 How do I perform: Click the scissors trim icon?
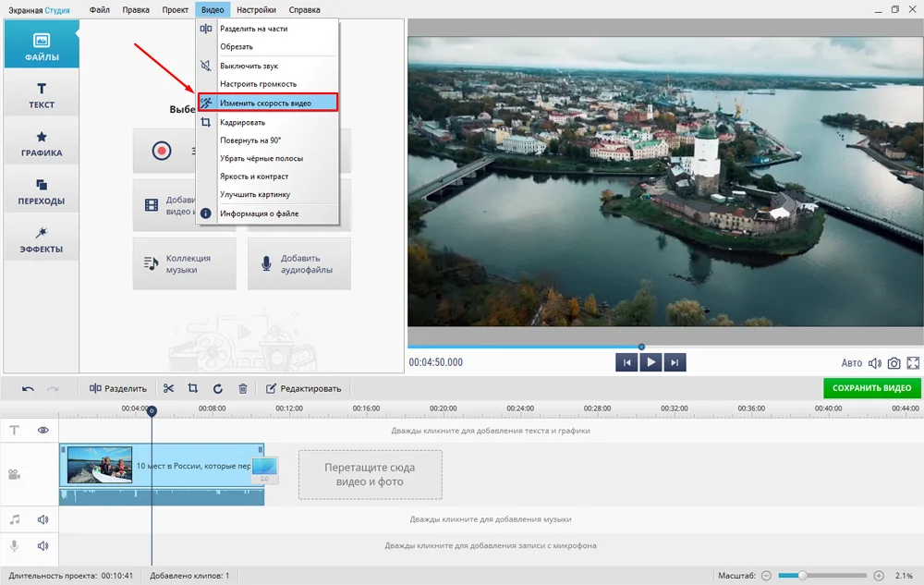click(x=168, y=388)
